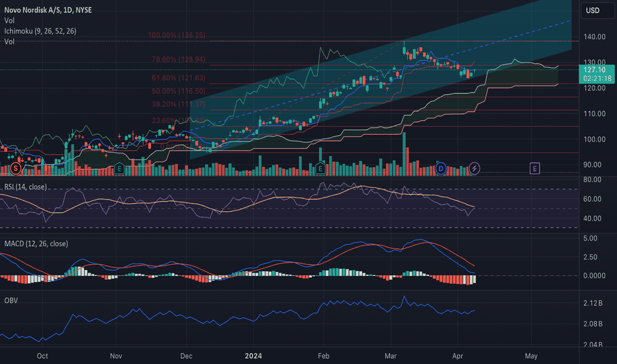Viewport: 617px width, 364px height.
Task: Click the 2.08 B OBV scale value
Action: (593, 324)
